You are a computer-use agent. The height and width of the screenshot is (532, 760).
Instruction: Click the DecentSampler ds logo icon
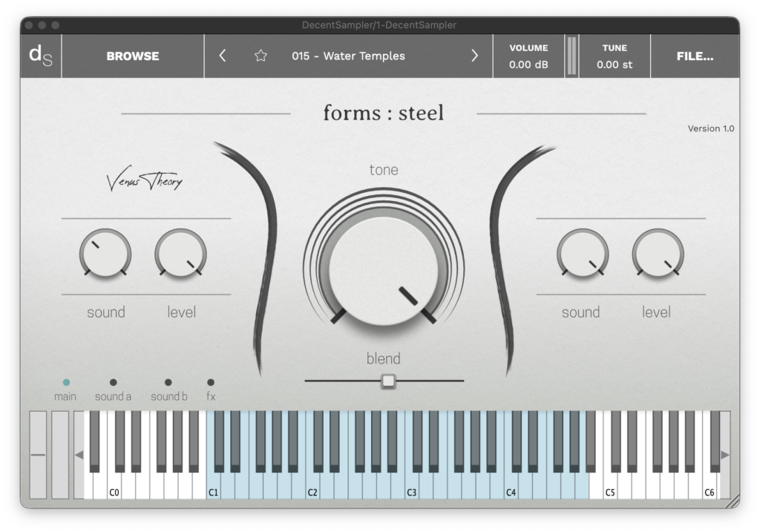[x=41, y=56]
